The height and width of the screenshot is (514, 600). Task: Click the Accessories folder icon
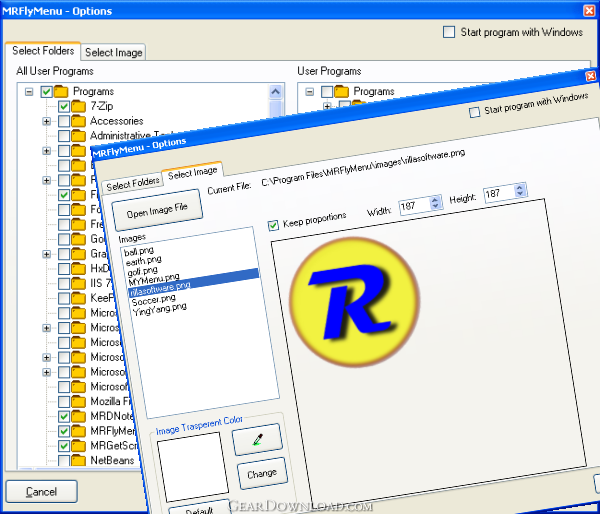tap(78, 121)
